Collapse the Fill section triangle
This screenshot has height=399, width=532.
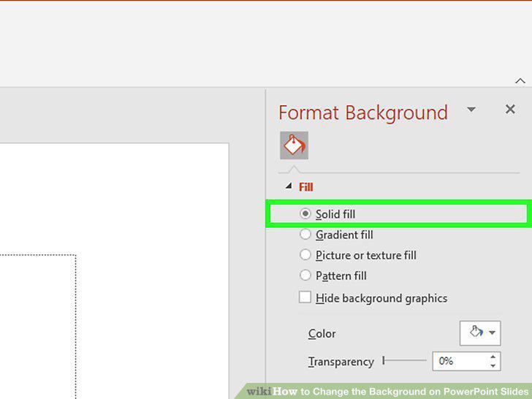[289, 186]
